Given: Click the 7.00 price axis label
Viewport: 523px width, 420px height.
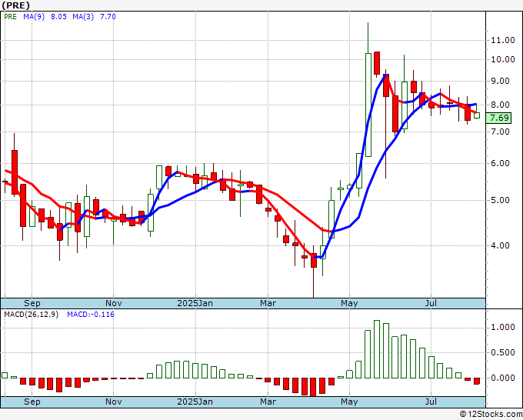Looking at the screenshot, I should tap(501, 132).
